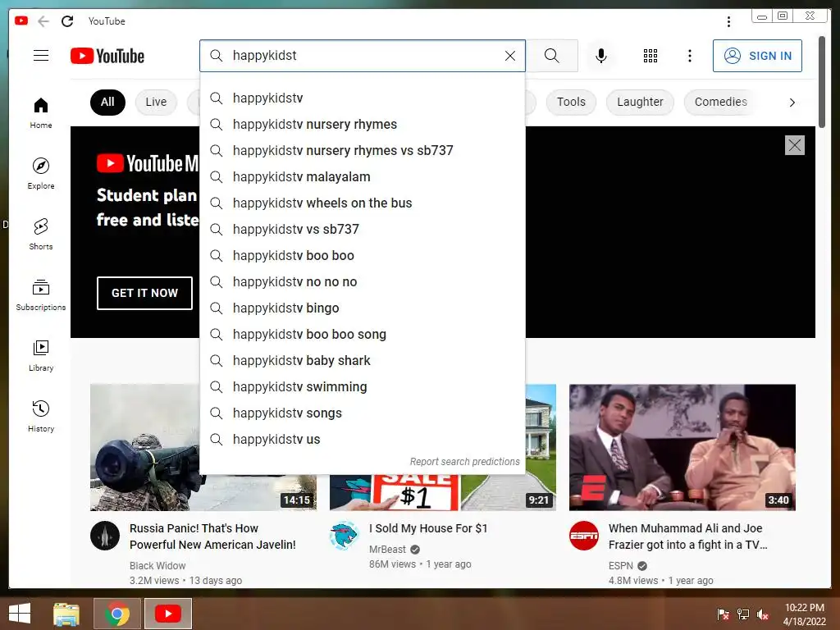Select the All filter chip
Viewport: 840px width, 630px height.
107,102
